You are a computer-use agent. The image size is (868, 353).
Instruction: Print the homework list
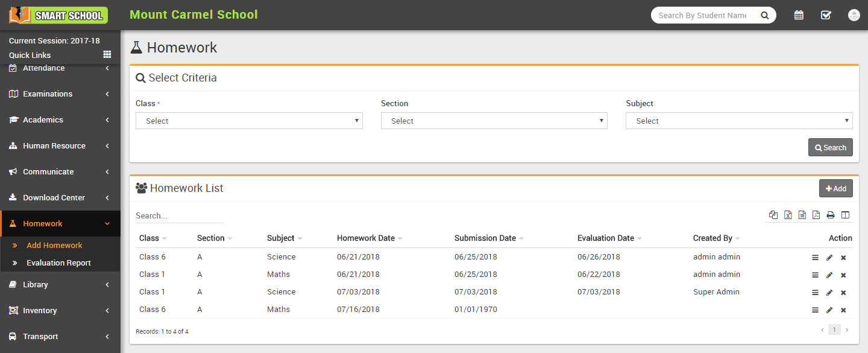pyautogui.click(x=831, y=215)
